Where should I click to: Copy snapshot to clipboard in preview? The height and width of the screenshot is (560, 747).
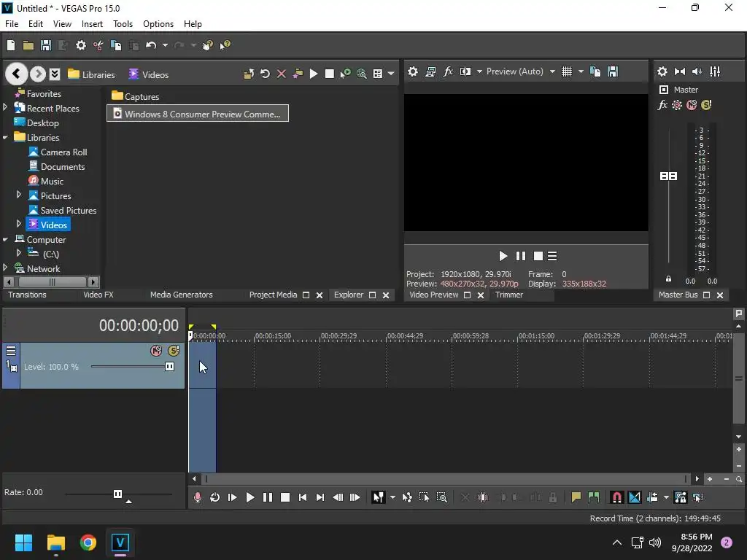pos(595,71)
